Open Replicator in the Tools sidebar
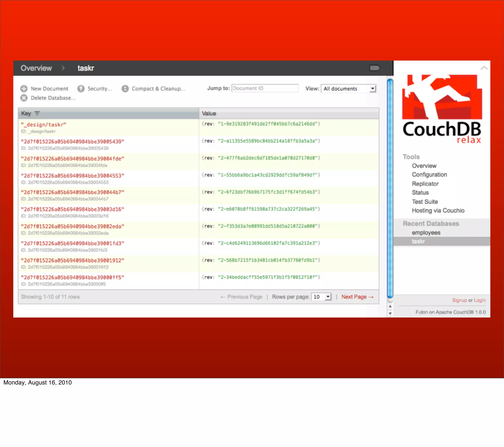Viewport: 504px width, 447px height. click(x=425, y=184)
